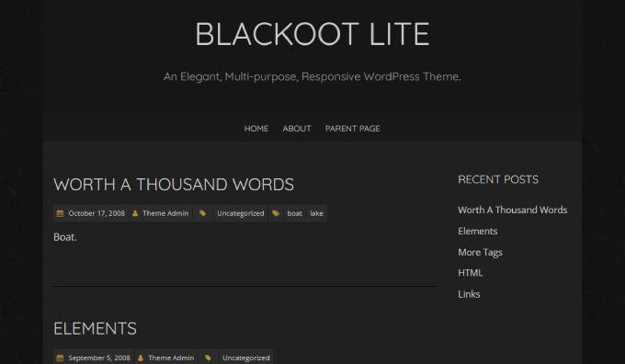Open the Parent Page menu item
Image resolution: width=625 pixels, height=364 pixels.
pyautogui.click(x=352, y=129)
